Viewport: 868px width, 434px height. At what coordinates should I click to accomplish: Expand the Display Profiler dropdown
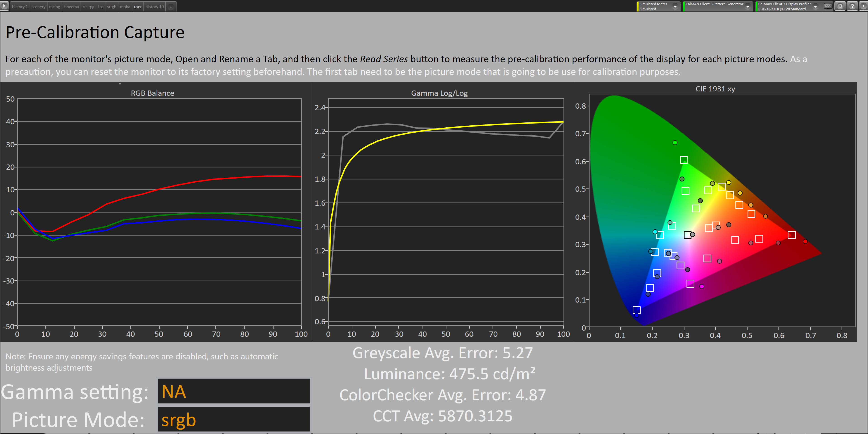pos(815,6)
